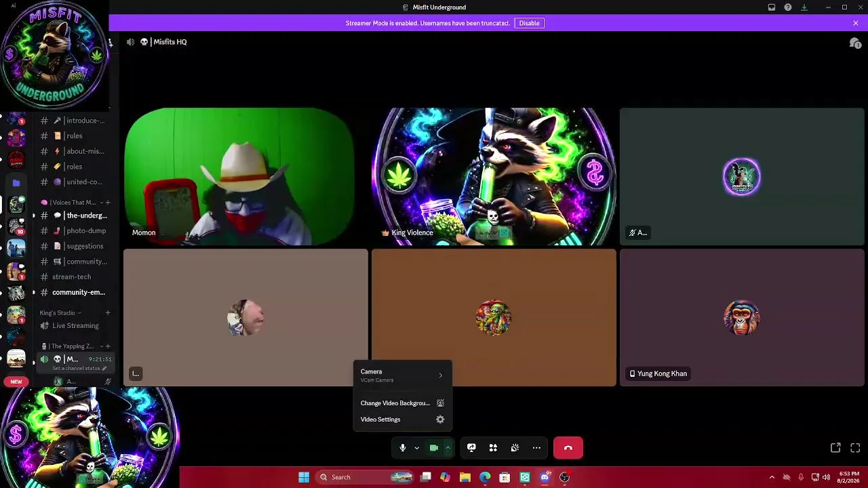Turn off the green camera button

(434, 448)
